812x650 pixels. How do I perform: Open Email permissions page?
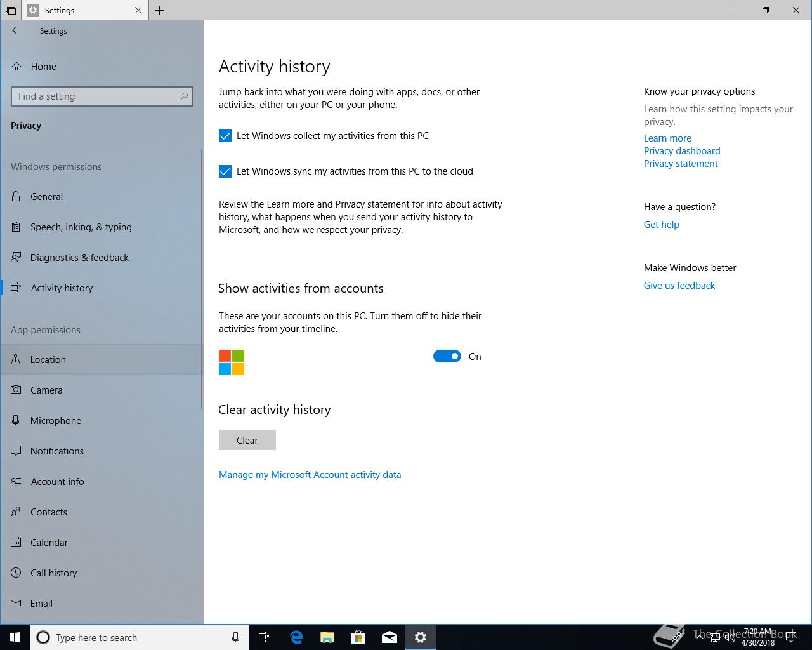point(101,603)
